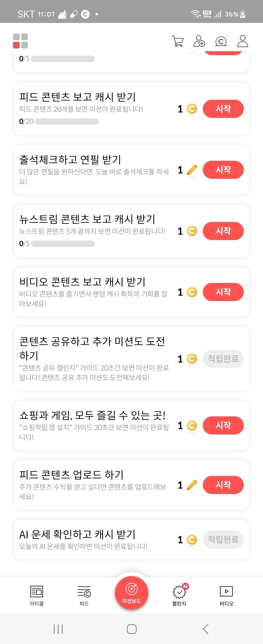The height and width of the screenshot is (644, 263).
Task: Start the 피드 콘텐츠 업로드 하기 mission
Action: (223, 485)
